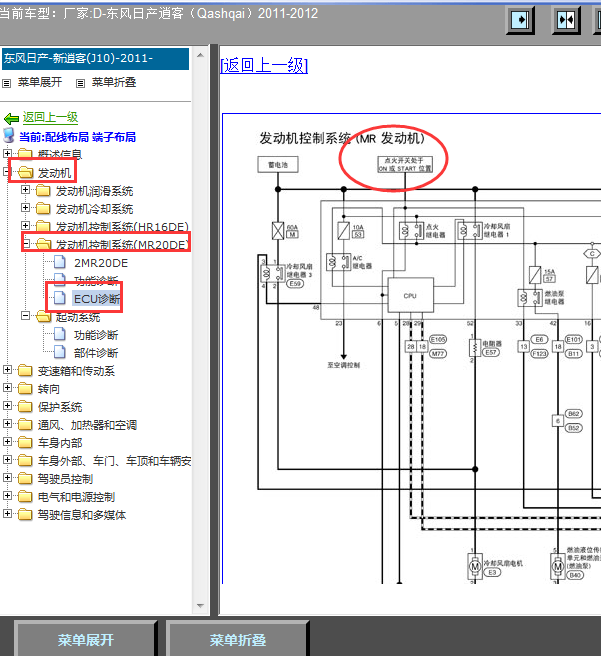Click the 返回上一级 link in sidebar
601x656 pixels.
(50, 117)
